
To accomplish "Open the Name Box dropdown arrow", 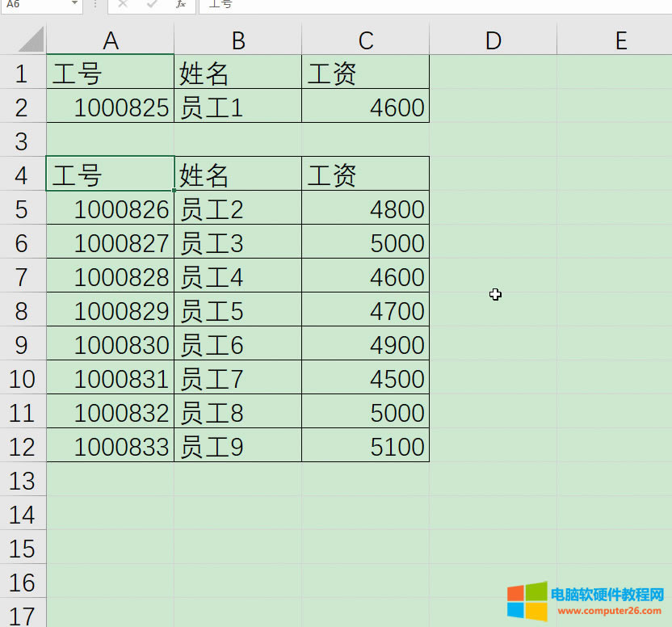I will pos(75,4).
